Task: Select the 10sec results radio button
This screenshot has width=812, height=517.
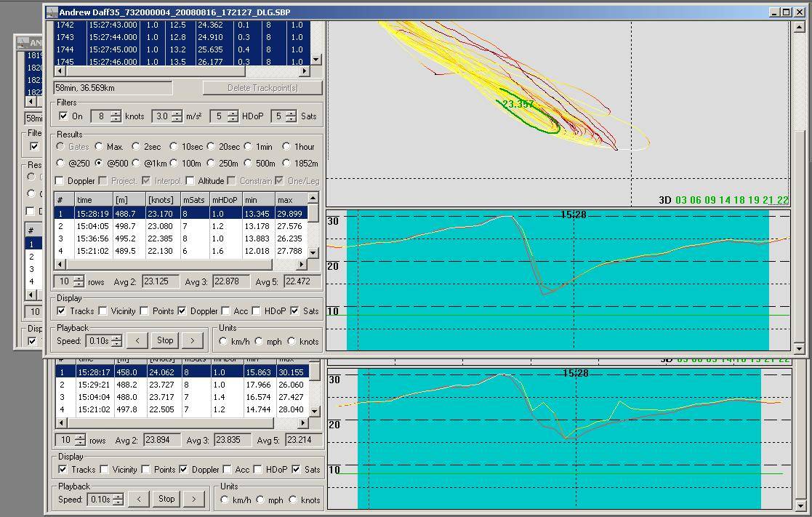Action: (174, 147)
